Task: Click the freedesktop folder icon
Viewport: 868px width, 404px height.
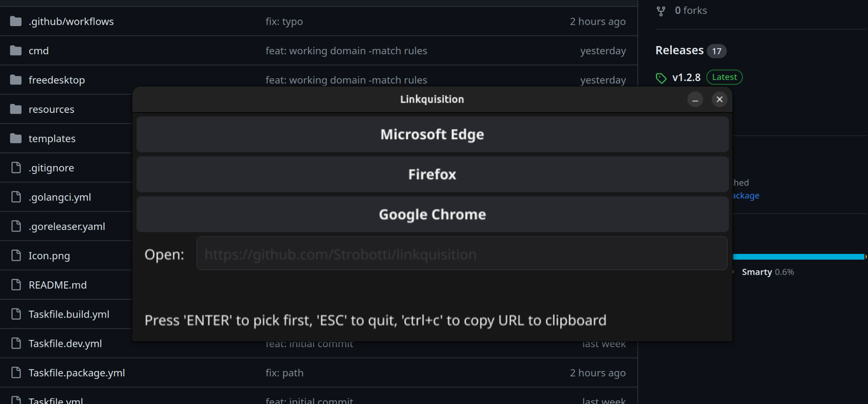Action: click(x=16, y=80)
